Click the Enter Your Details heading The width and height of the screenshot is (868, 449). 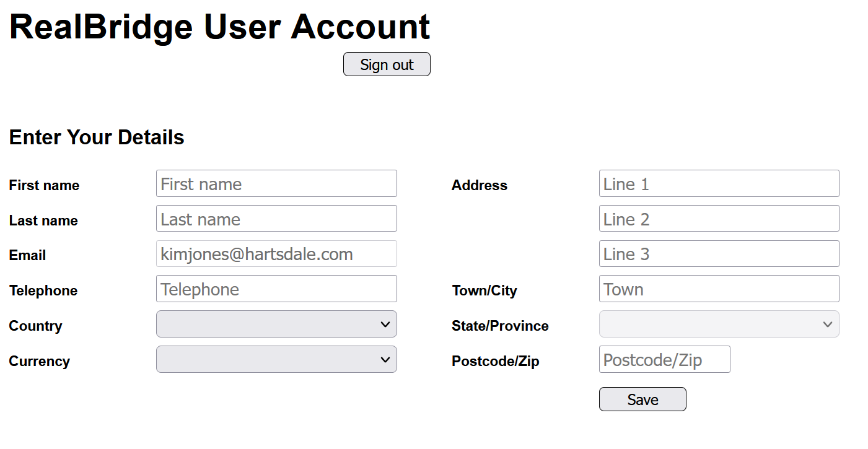pyautogui.click(x=97, y=137)
